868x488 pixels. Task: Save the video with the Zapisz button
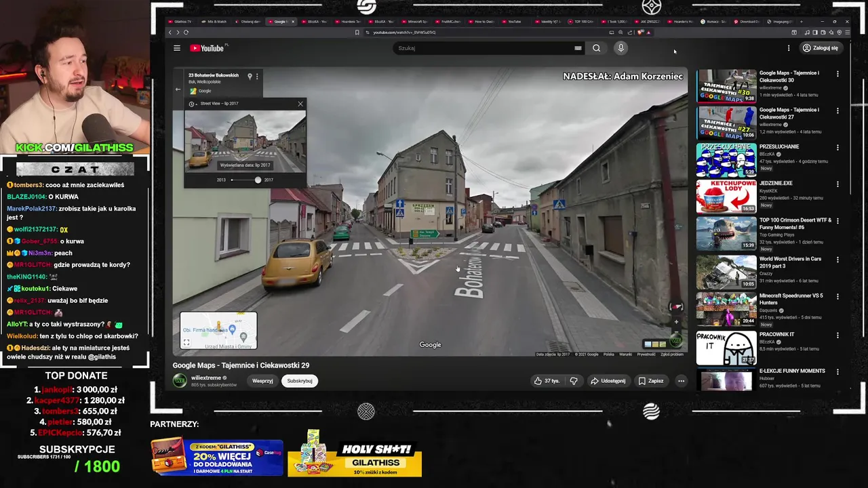[651, 381]
